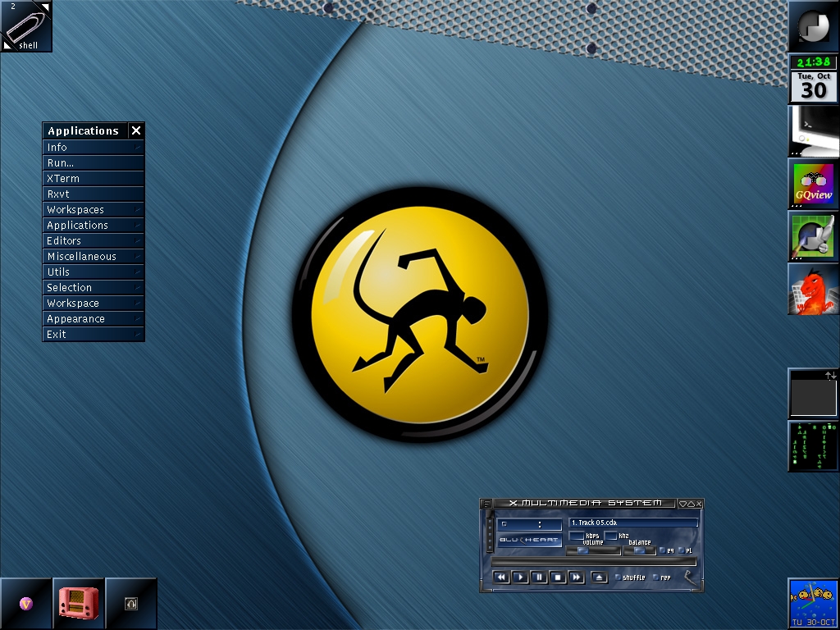840x630 pixels.
Task: Choose Run... from the Applications menu
Action: click(x=94, y=163)
